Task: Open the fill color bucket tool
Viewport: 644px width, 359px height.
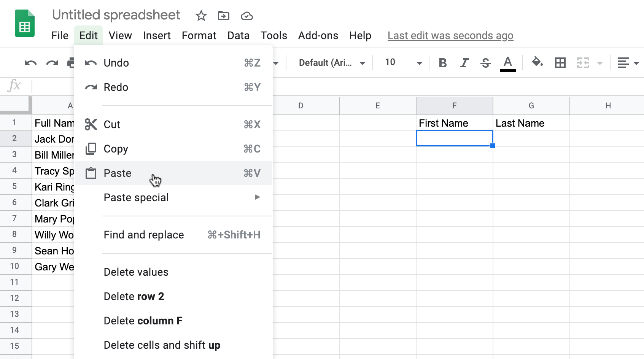Action: [537, 62]
